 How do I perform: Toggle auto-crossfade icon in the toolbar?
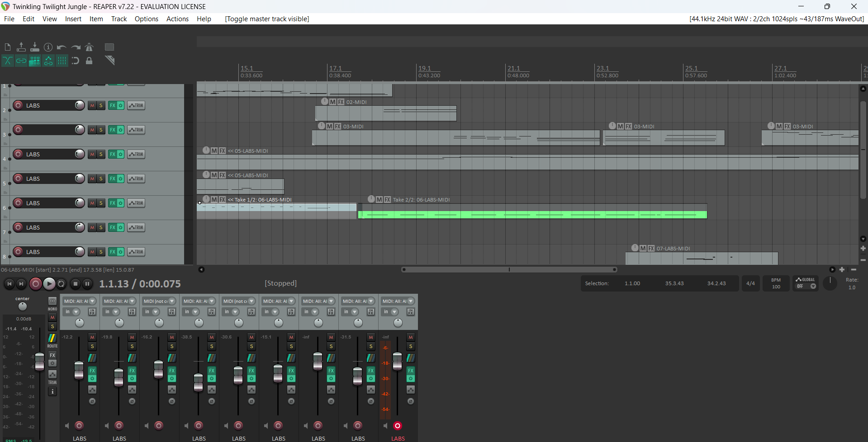tap(8, 61)
